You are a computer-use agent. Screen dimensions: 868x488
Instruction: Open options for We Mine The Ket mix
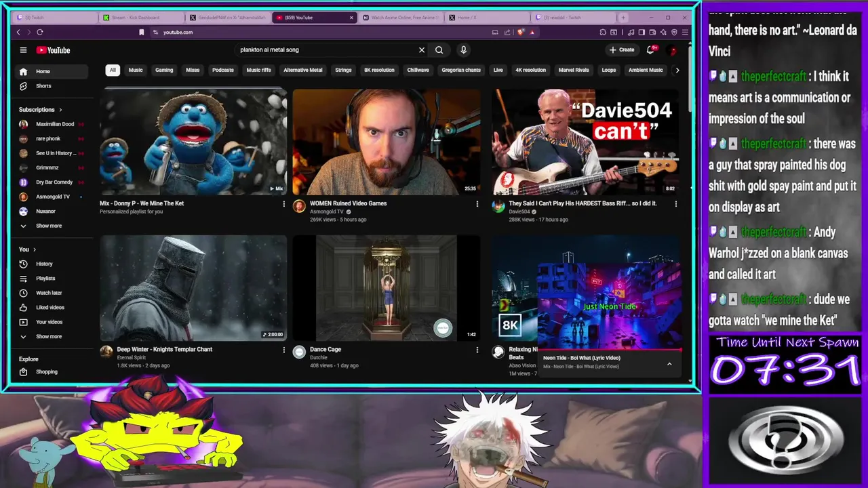pyautogui.click(x=283, y=203)
